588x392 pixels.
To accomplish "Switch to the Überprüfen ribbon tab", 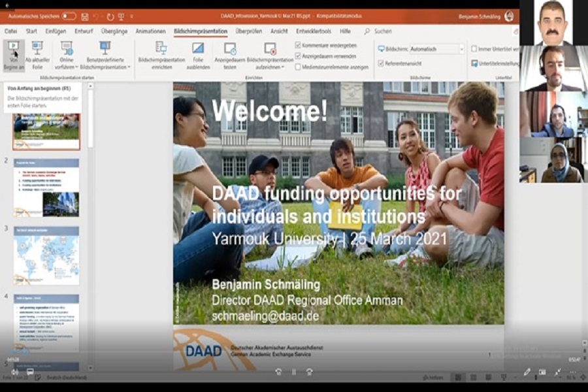I will coord(249,31).
